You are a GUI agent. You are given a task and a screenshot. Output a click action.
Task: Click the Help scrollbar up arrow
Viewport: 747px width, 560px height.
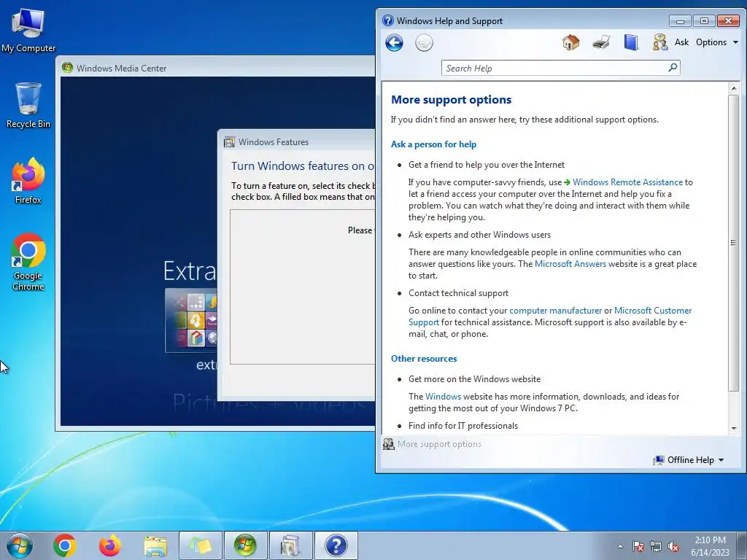[734, 88]
